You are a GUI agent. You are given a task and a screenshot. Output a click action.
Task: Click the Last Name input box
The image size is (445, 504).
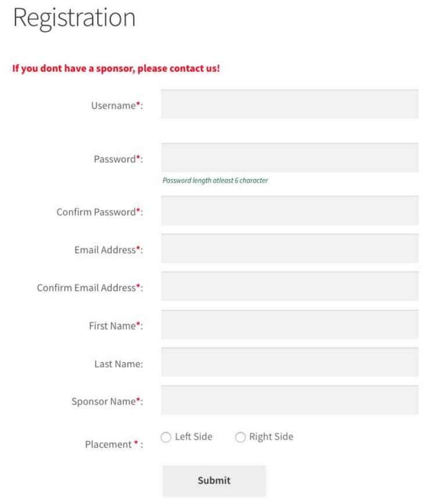[290, 362]
